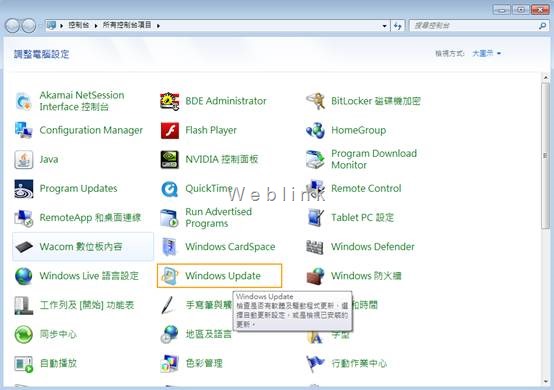Open Windows CardSpace icon
Screen dimensions: 554x390
pyautogui.click(x=170, y=247)
